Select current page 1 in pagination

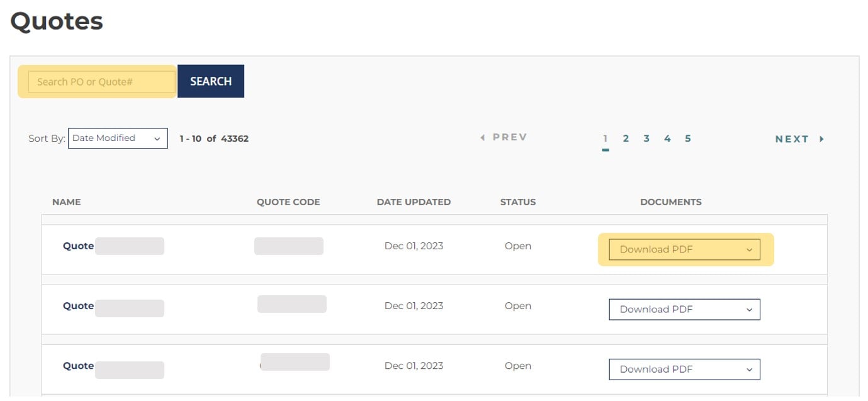(606, 138)
